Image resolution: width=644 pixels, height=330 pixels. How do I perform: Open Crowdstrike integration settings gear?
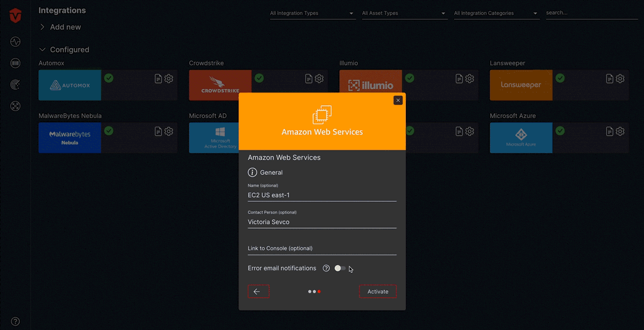pos(319,79)
